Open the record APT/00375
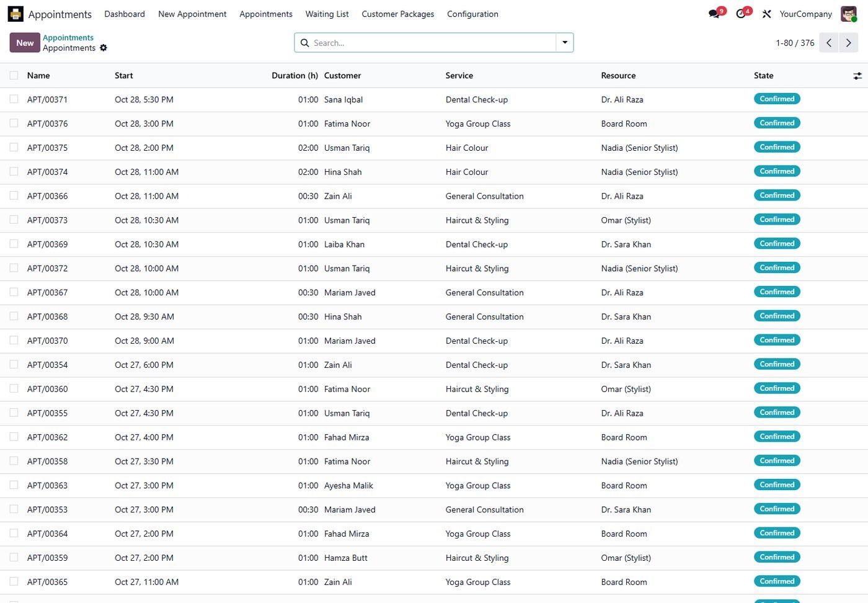 point(48,148)
